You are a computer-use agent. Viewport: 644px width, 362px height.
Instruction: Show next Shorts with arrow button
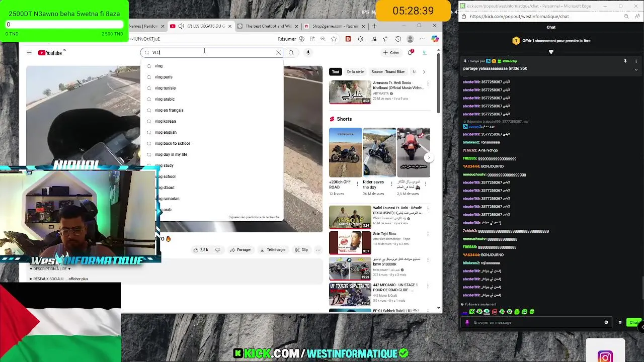click(x=428, y=157)
